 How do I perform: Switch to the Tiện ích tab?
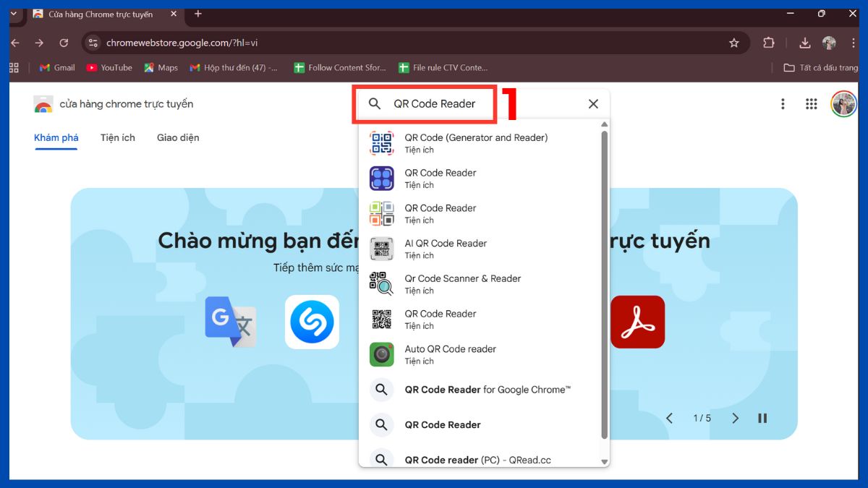117,137
